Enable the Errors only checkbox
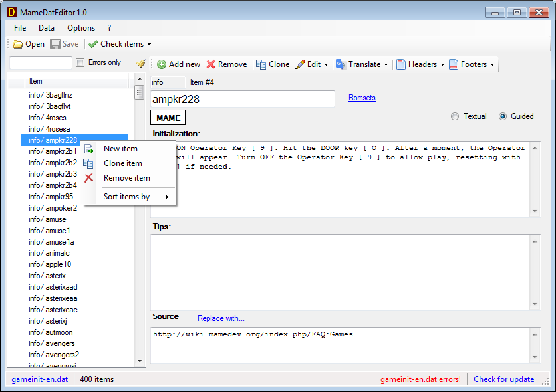Viewport: 556px width, 392px height. point(80,63)
